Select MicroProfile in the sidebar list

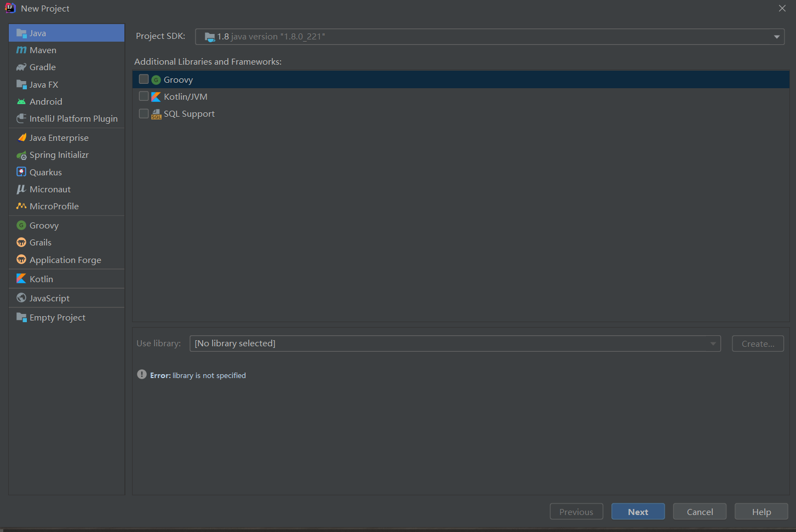point(67,206)
